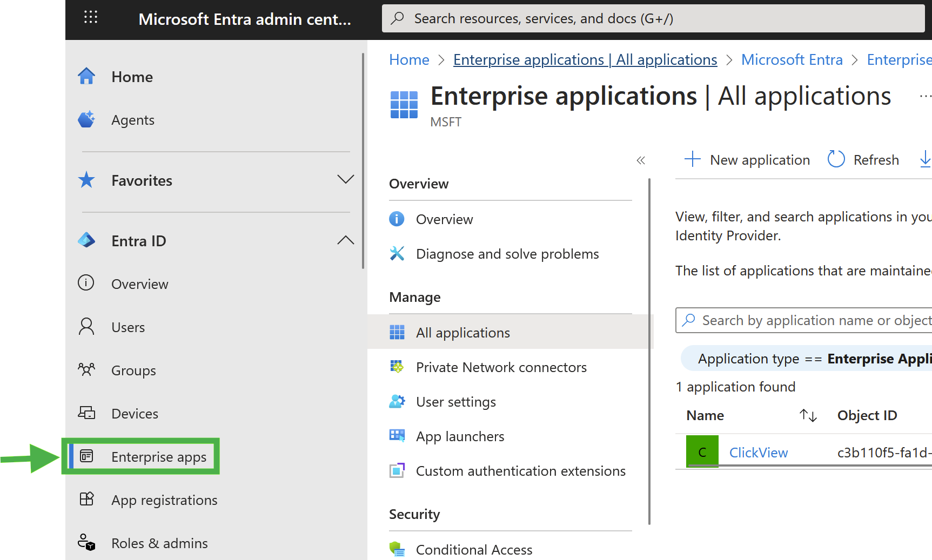Click the Enterprise applications grid header icon
932x560 pixels.
point(404,105)
